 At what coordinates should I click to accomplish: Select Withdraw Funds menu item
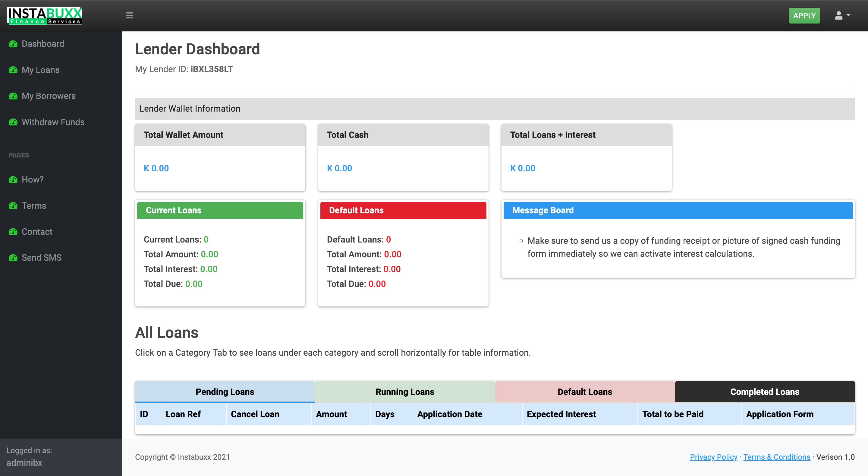[x=53, y=122]
